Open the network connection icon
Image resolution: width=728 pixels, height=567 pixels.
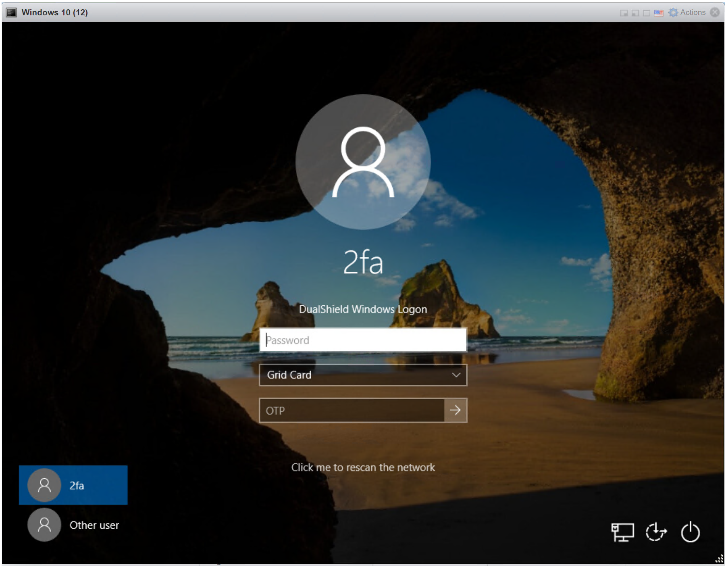pyautogui.click(x=622, y=532)
